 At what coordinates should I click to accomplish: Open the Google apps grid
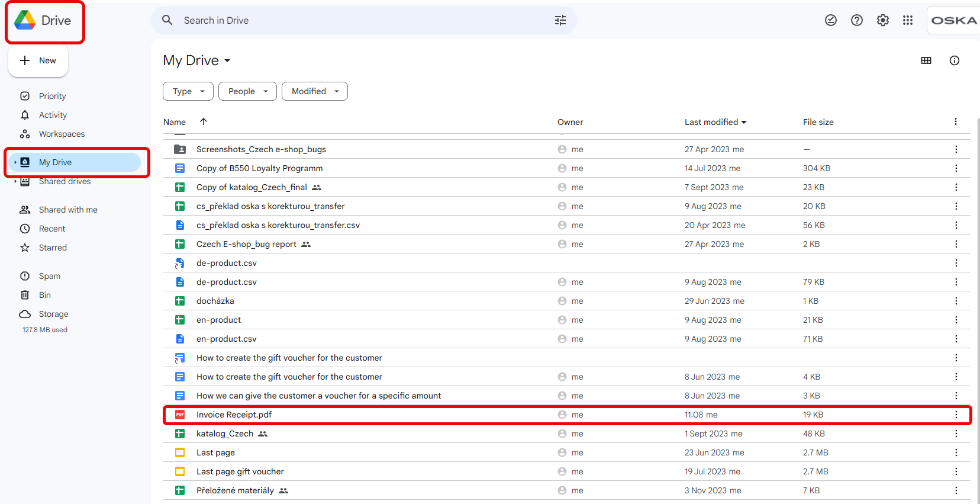click(908, 21)
